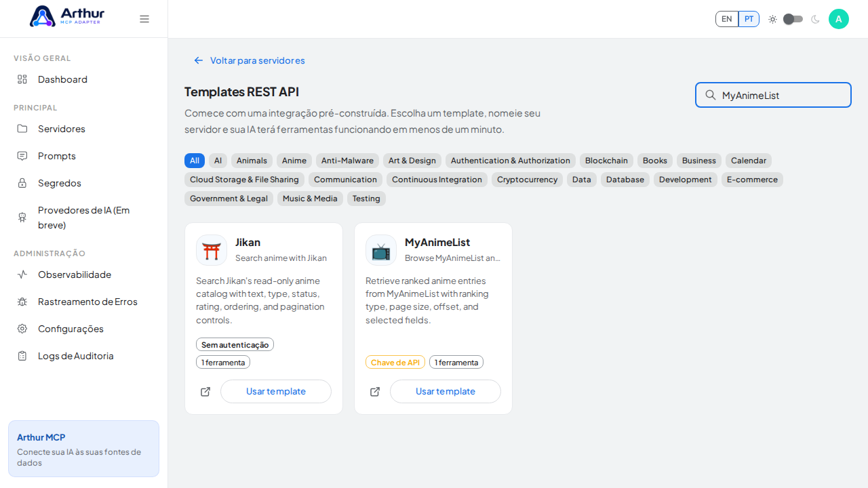868x488 pixels.
Task: Click MyAnimeList Chave de API badge
Action: tap(395, 362)
